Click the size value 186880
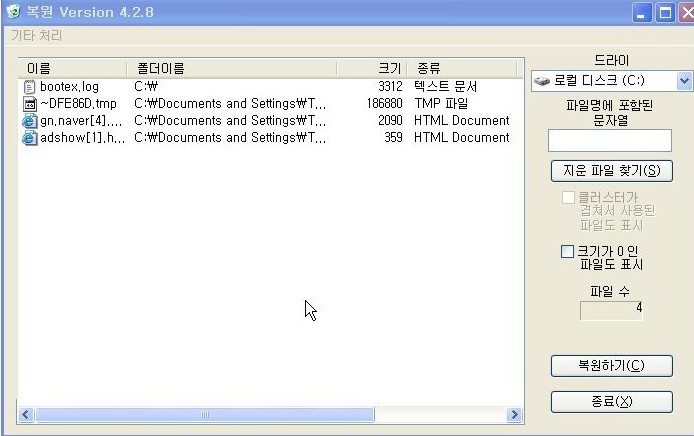 tap(385, 104)
